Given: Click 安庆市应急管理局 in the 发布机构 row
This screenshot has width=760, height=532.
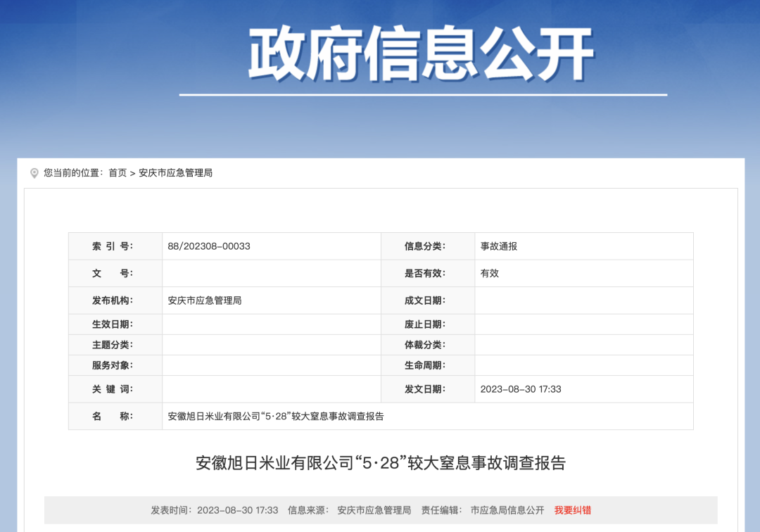Looking at the screenshot, I should coord(205,300).
